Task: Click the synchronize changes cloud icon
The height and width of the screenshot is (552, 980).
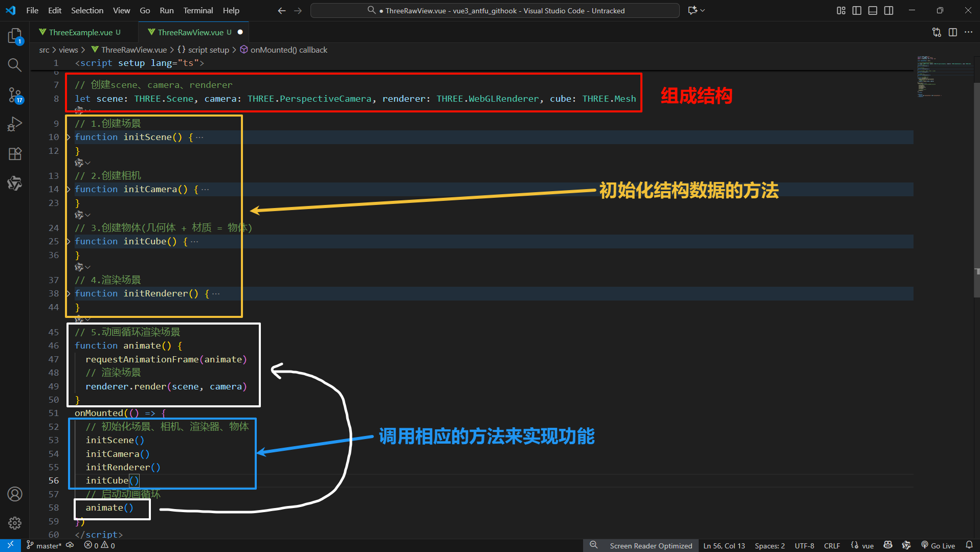Action: point(70,545)
